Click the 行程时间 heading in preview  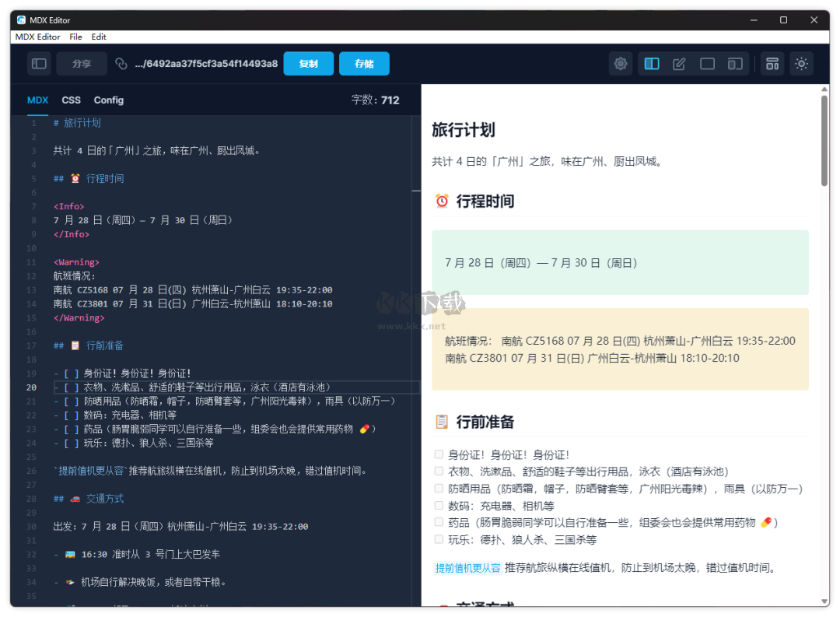click(485, 201)
